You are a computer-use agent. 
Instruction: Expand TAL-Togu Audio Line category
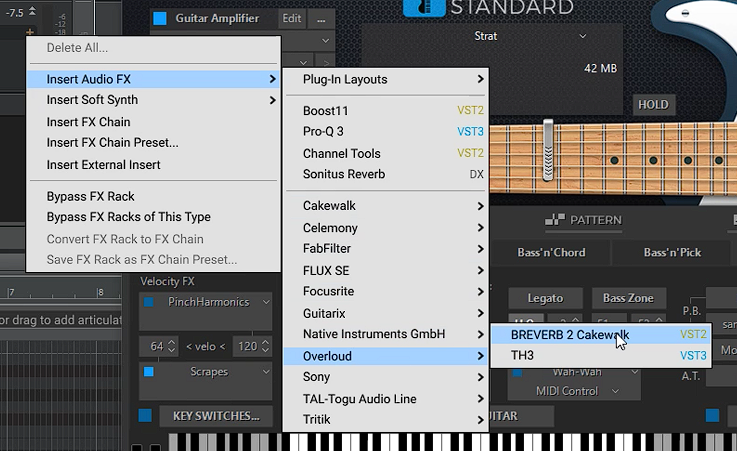pos(386,399)
